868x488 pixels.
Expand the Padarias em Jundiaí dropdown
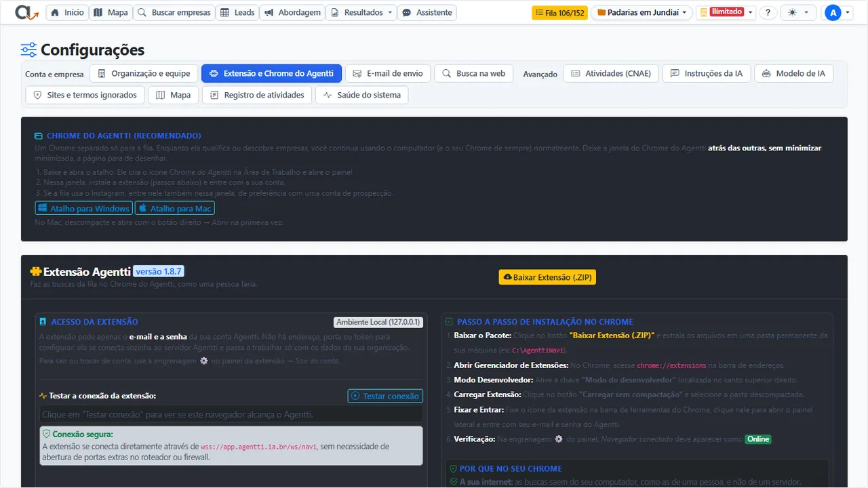[x=642, y=13]
